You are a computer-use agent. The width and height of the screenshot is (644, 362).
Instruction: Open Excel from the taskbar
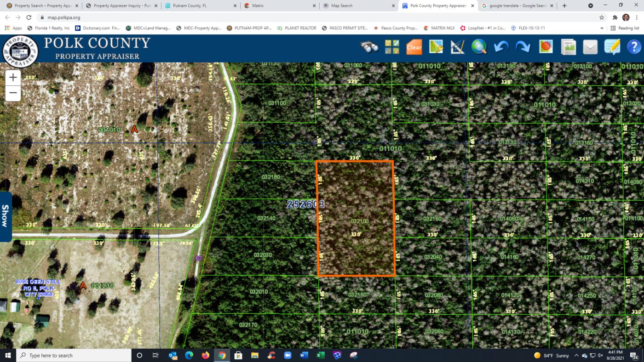pos(321,356)
